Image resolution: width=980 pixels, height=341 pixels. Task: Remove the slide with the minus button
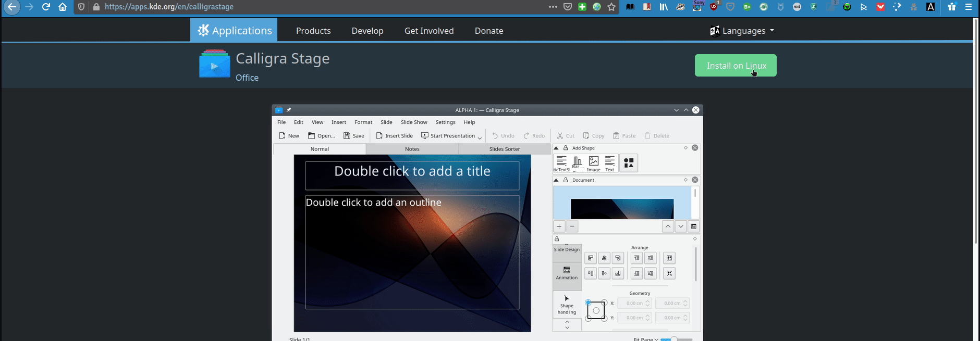coord(572,226)
